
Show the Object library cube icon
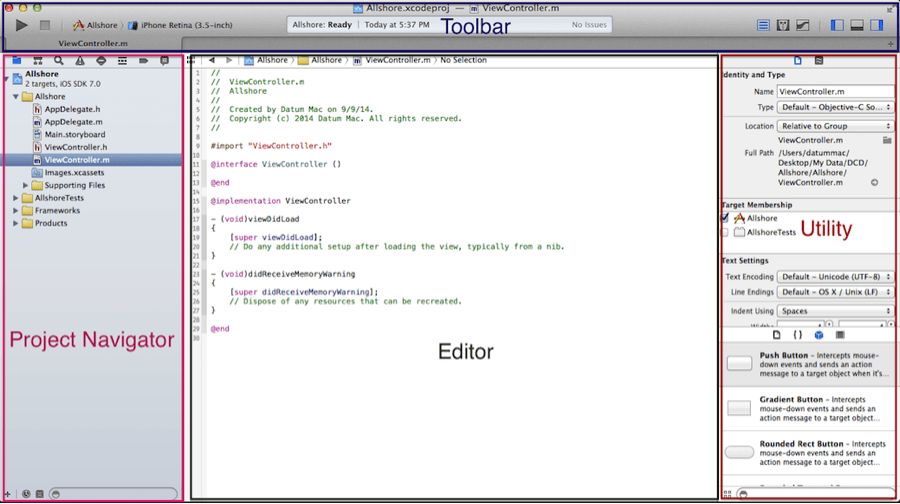819,335
